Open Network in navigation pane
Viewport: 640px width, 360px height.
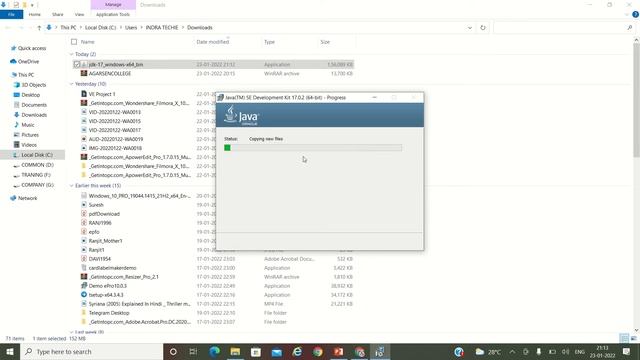point(27,198)
